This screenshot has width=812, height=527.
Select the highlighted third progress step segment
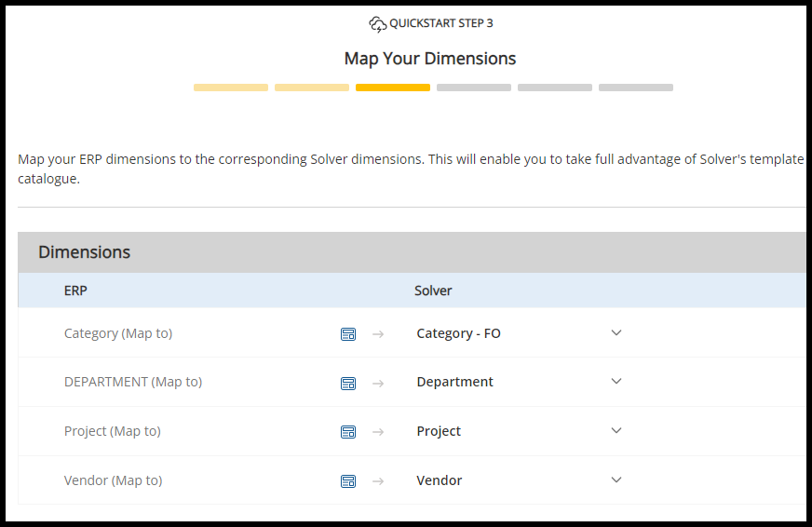click(x=393, y=88)
